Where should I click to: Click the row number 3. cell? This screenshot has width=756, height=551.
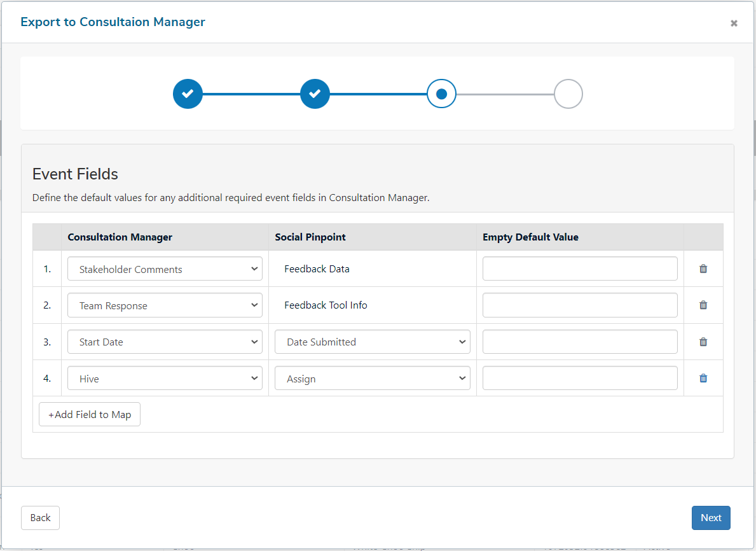point(47,342)
